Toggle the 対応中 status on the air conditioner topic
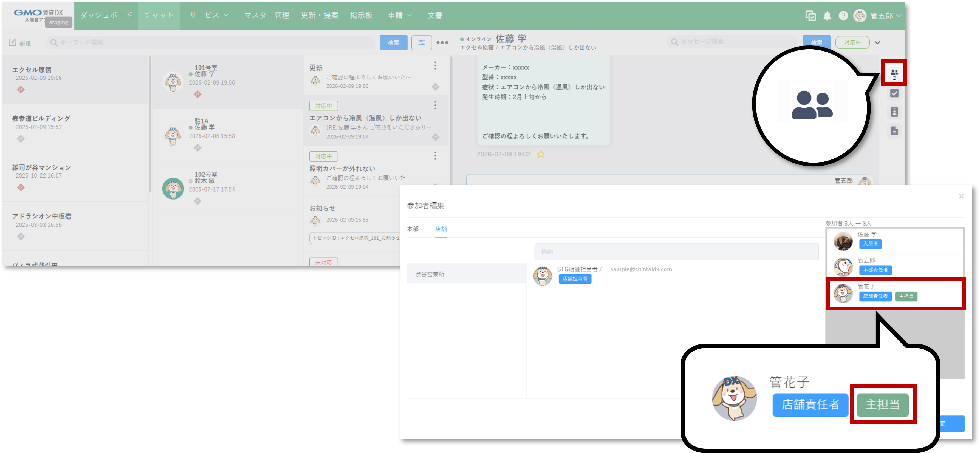 [x=323, y=106]
